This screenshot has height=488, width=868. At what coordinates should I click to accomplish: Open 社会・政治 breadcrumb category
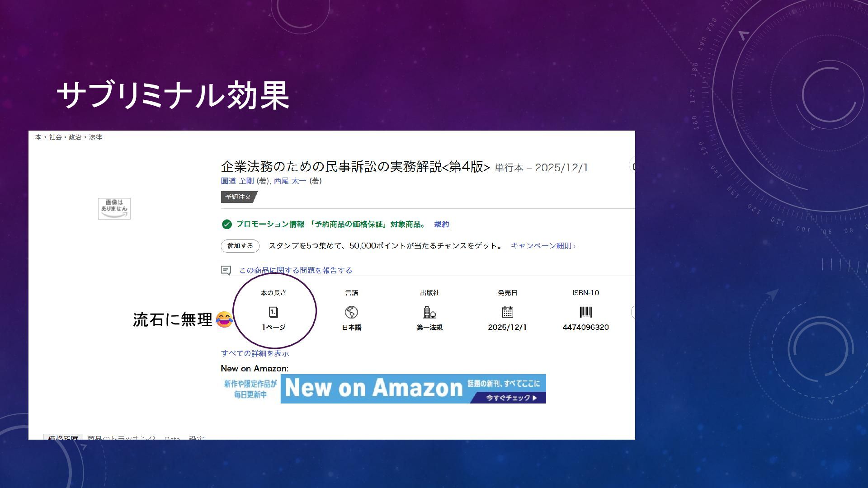tap(65, 137)
